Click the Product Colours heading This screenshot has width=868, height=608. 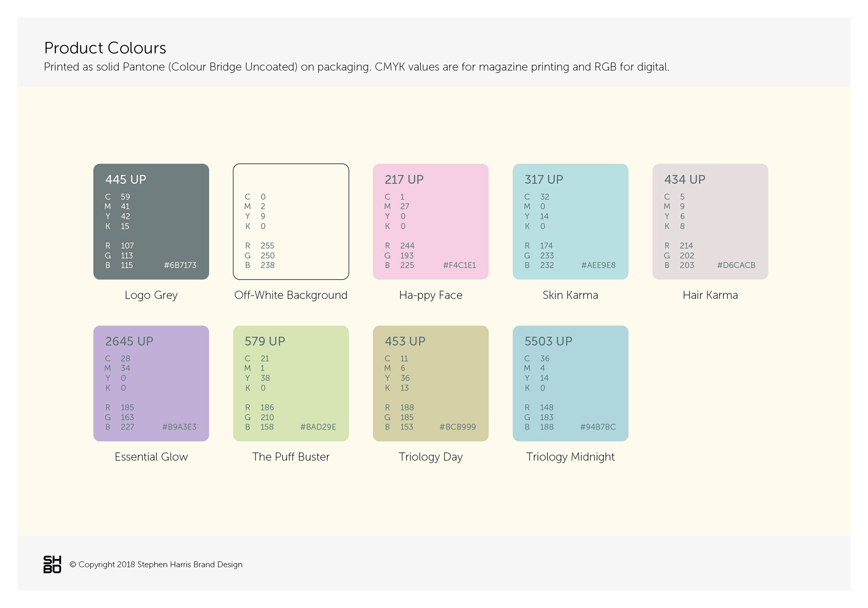[x=105, y=48]
